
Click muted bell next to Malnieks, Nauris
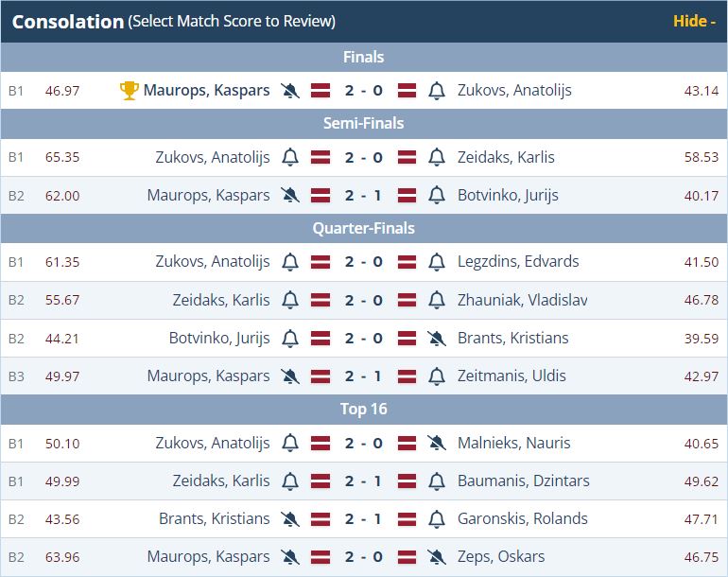[436, 443]
